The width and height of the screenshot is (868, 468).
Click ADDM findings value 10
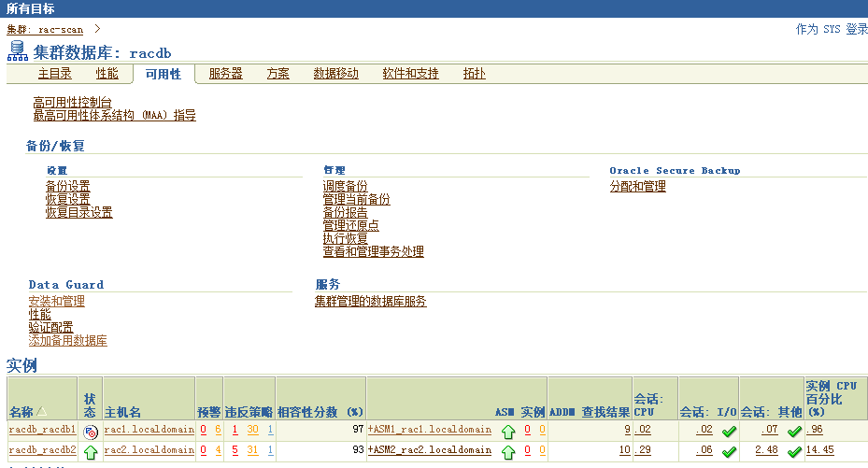(x=625, y=450)
